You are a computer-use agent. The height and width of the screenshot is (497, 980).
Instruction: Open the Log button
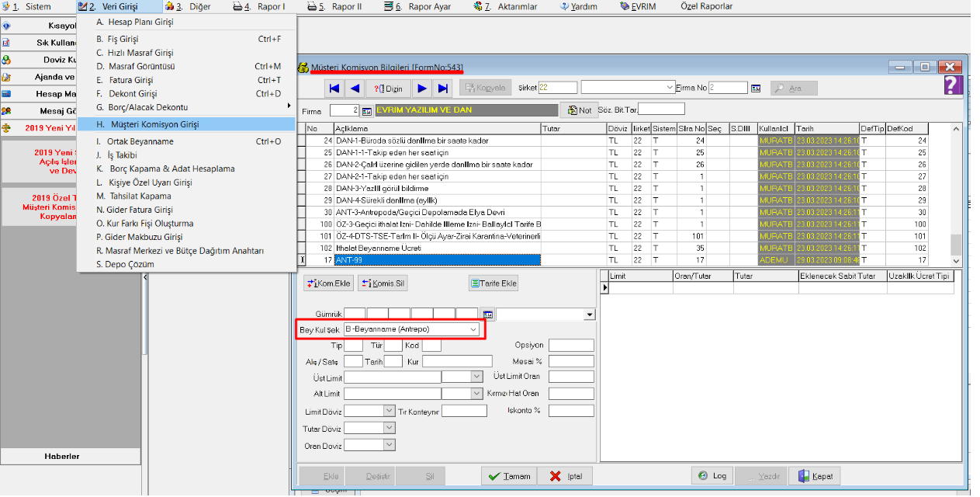point(712,476)
